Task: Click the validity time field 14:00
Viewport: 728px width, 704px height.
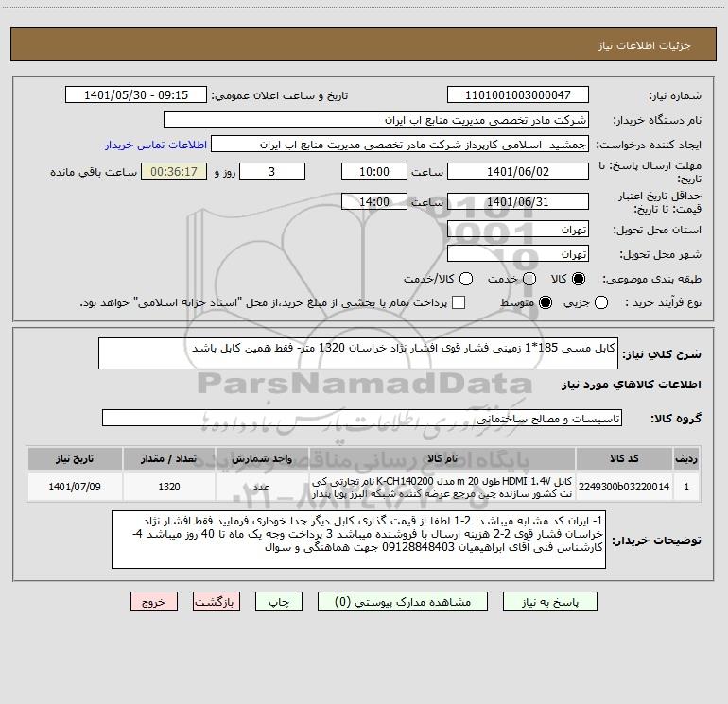Action: (x=374, y=201)
